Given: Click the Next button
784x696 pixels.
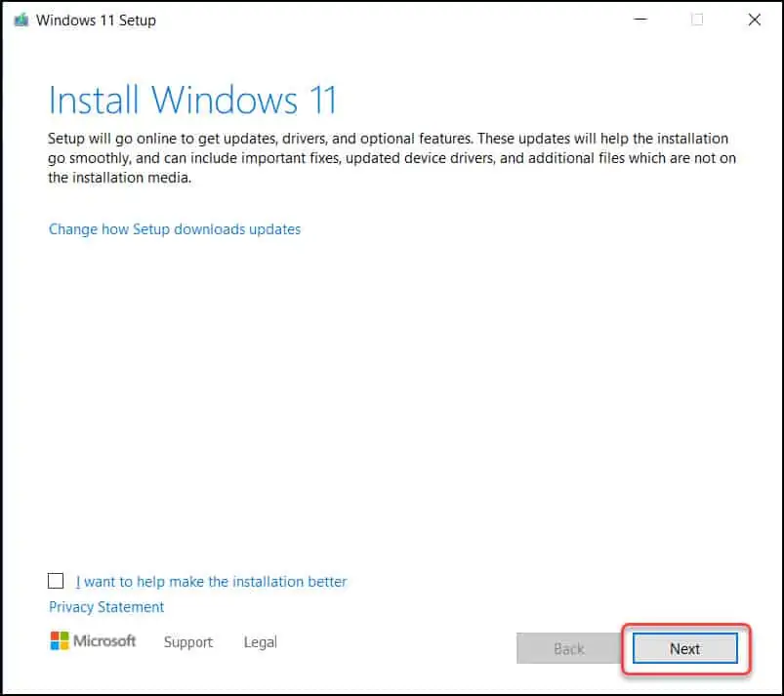Looking at the screenshot, I should (684, 648).
